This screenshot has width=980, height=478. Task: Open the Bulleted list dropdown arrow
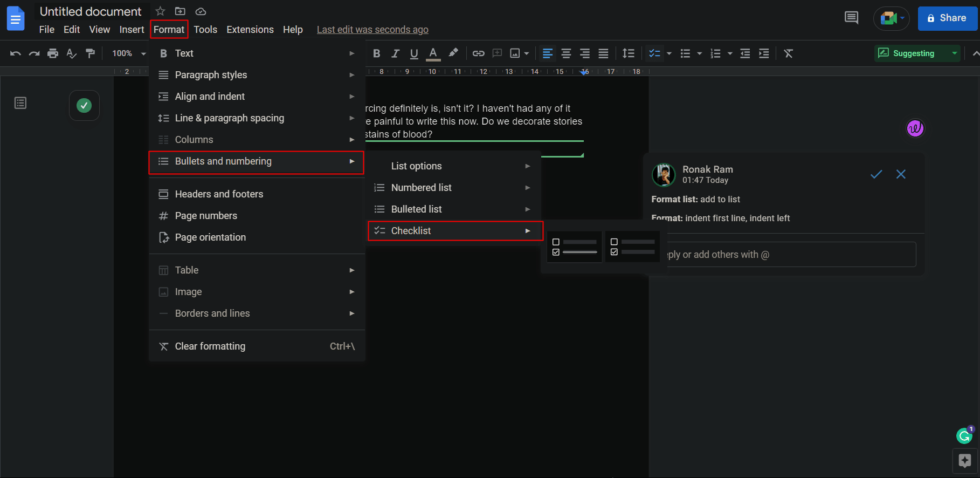point(700,53)
